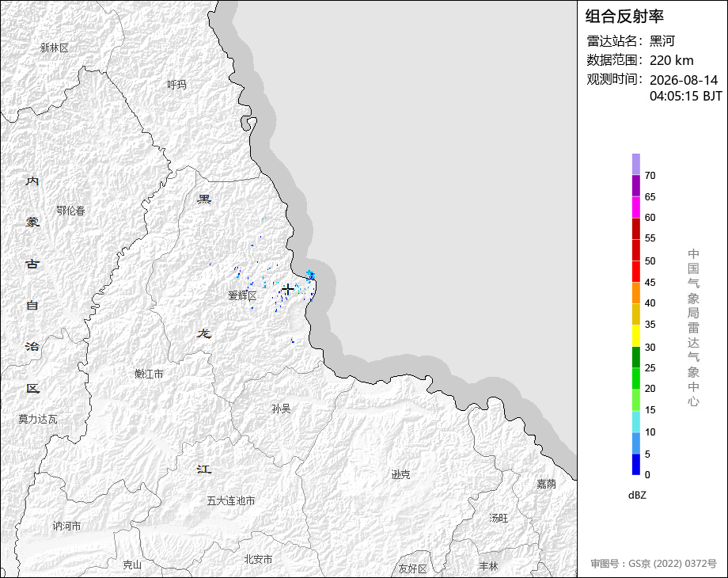728x578 pixels.
Task: Select the purple 70 dBZ legend color
Action: [x=636, y=164]
